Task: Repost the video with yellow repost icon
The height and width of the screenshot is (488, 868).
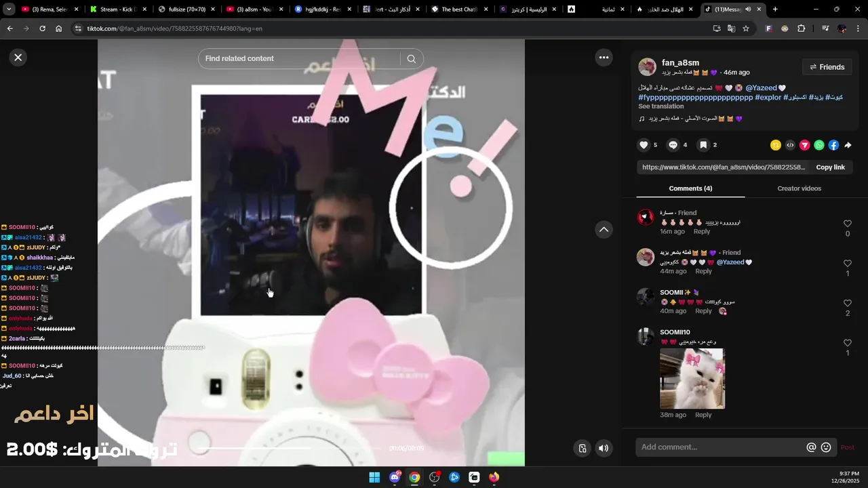Action: click(776, 145)
